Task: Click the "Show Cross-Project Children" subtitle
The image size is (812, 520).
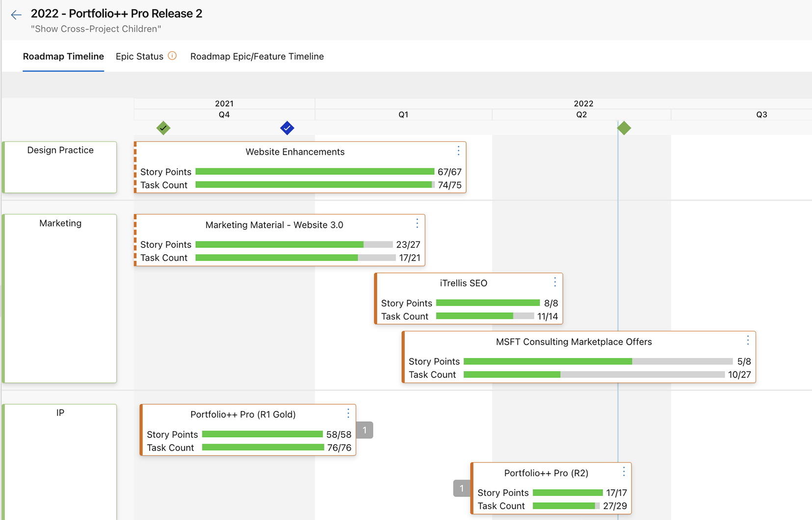Action: (x=96, y=29)
